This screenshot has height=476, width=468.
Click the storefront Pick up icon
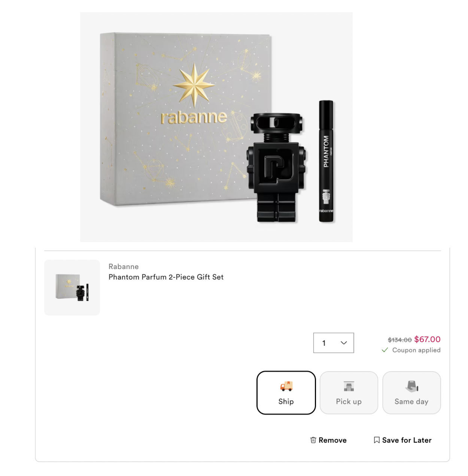tap(349, 386)
